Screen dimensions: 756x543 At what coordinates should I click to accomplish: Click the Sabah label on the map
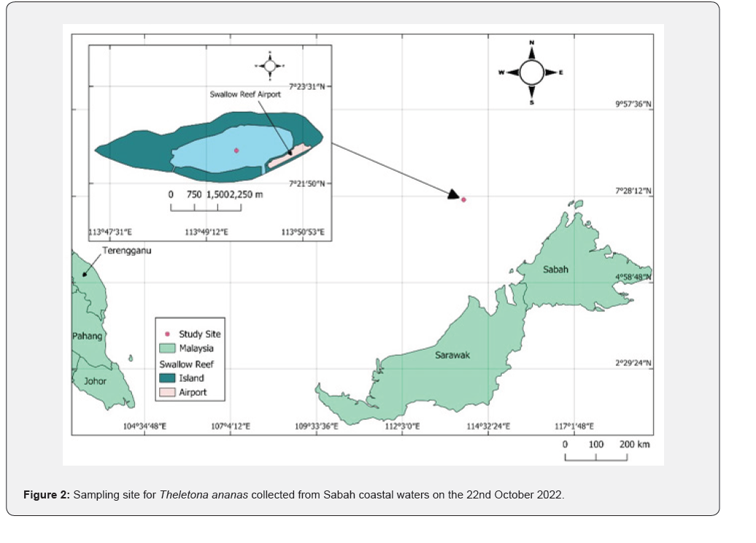tap(556, 269)
